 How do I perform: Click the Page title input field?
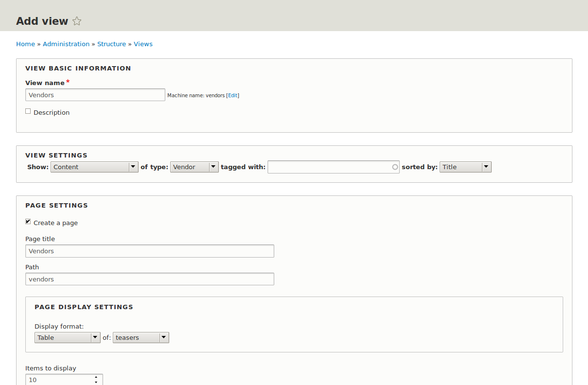pos(149,251)
